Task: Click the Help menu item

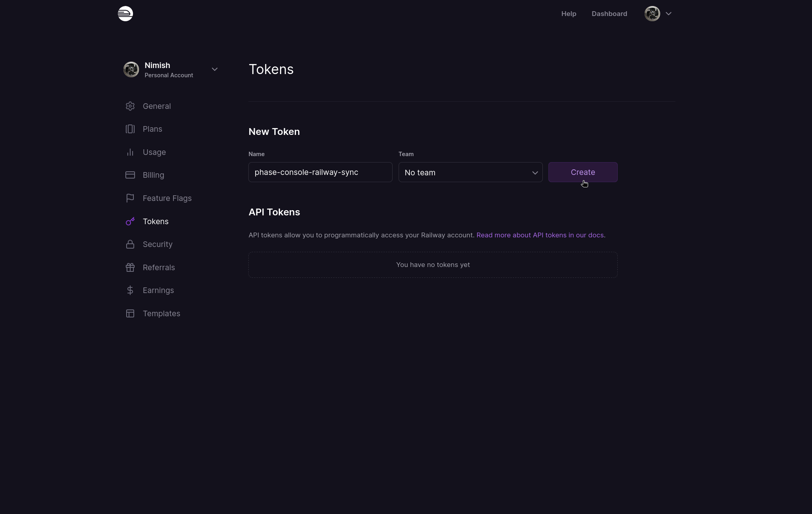Action: click(569, 14)
